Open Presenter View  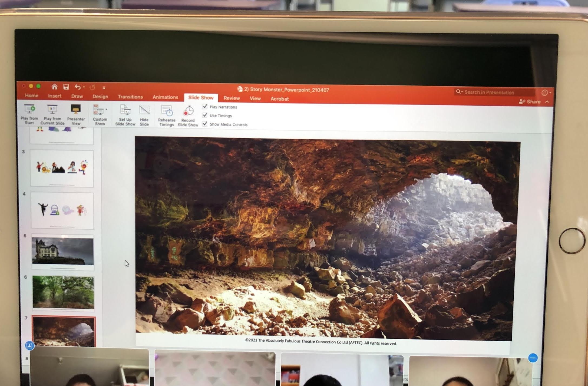pos(76,115)
